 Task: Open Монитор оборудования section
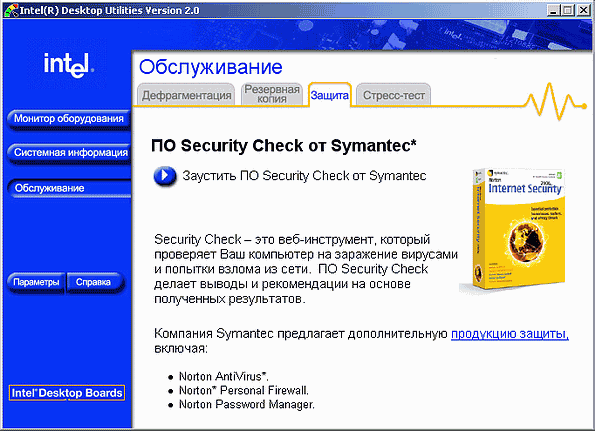coord(69,119)
